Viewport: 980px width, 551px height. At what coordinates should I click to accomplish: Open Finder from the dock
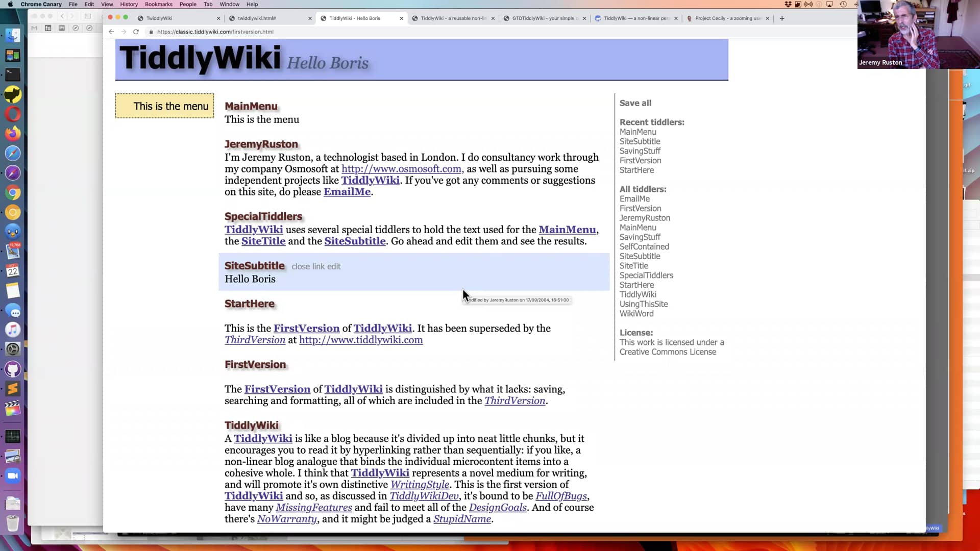[13, 35]
